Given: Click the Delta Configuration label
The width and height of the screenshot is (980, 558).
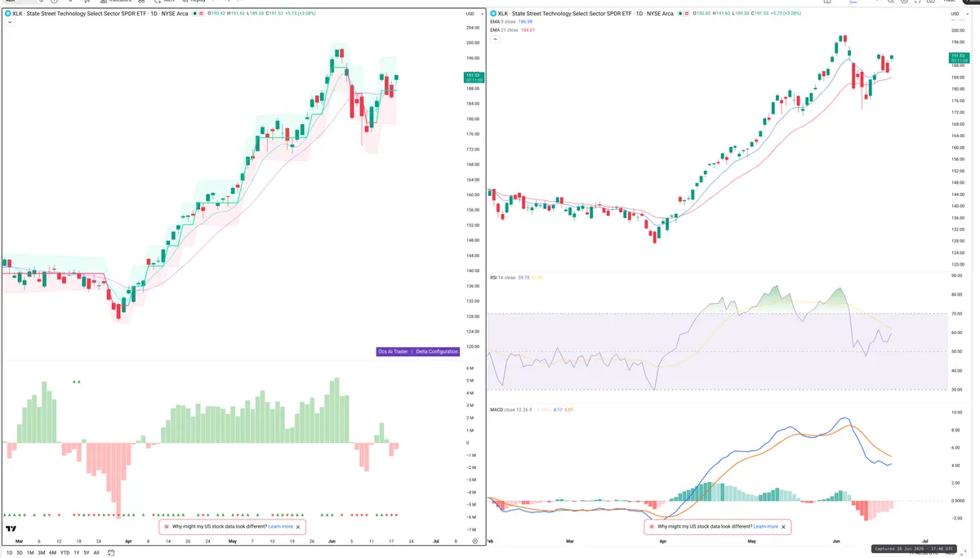Looking at the screenshot, I should coord(437,351).
